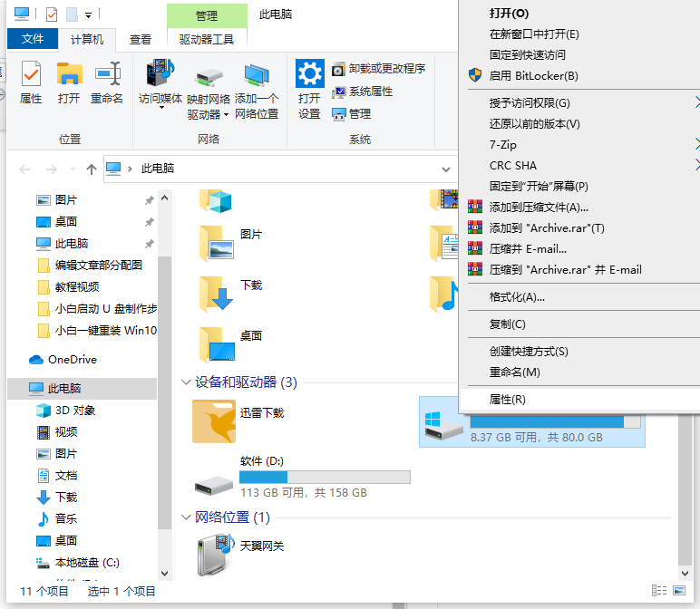The image size is (700, 609).
Task: Click the back arrow navigation button
Action: pyautogui.click(x=24, y=169)
